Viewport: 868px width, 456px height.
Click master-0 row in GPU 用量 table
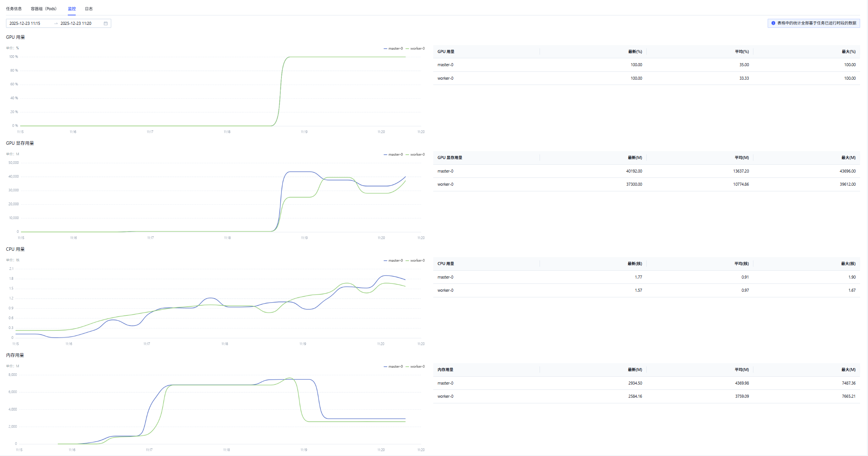click(445, 65)
